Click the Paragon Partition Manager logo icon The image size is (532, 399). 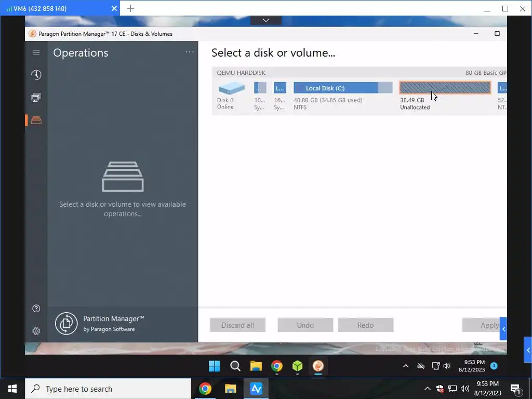[x=66, y=324]
